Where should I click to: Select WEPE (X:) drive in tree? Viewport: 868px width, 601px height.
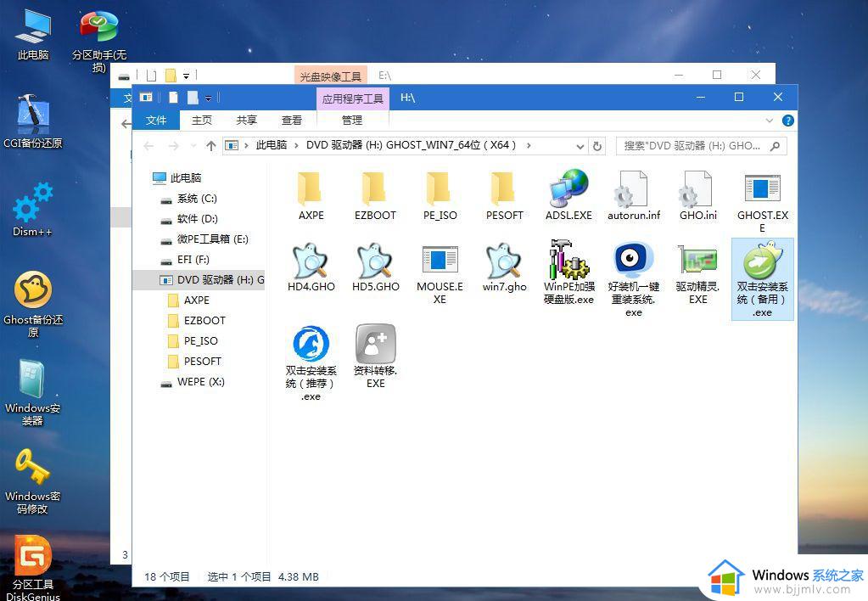[193, 382]
